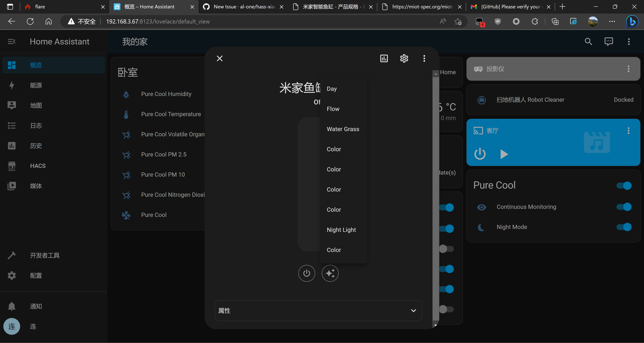Open the Media panel in sidebar
The height and width of the screenshot is (343, 644).
pyautogui.click(x=36, y=186)
